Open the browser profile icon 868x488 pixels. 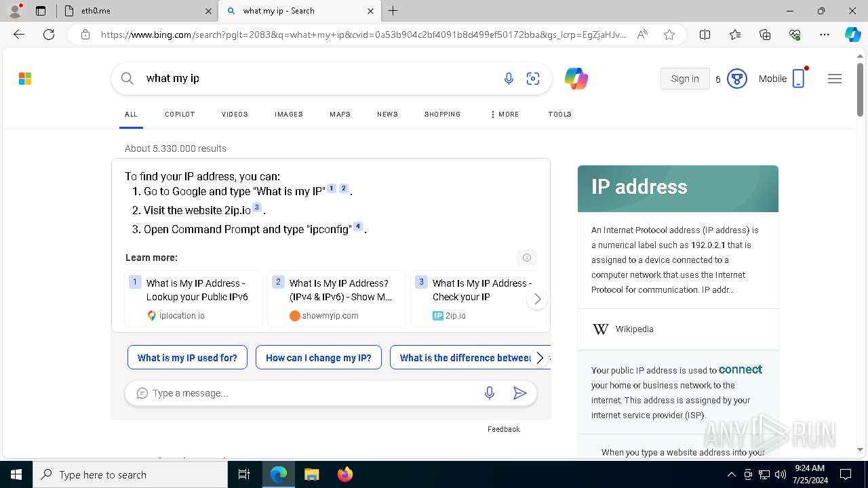(x=15, y=10)
